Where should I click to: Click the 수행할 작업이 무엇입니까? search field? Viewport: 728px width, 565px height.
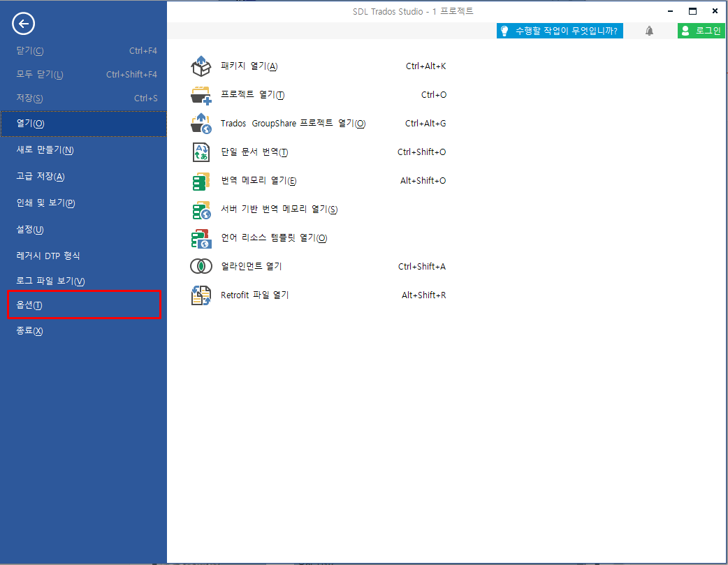click(560, 31)
